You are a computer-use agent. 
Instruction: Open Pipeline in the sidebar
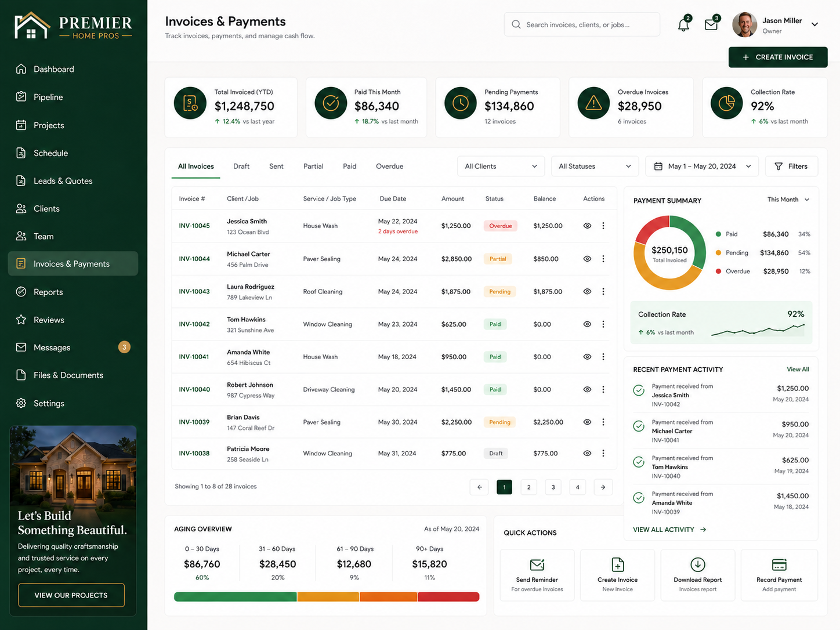coord(73,97)
